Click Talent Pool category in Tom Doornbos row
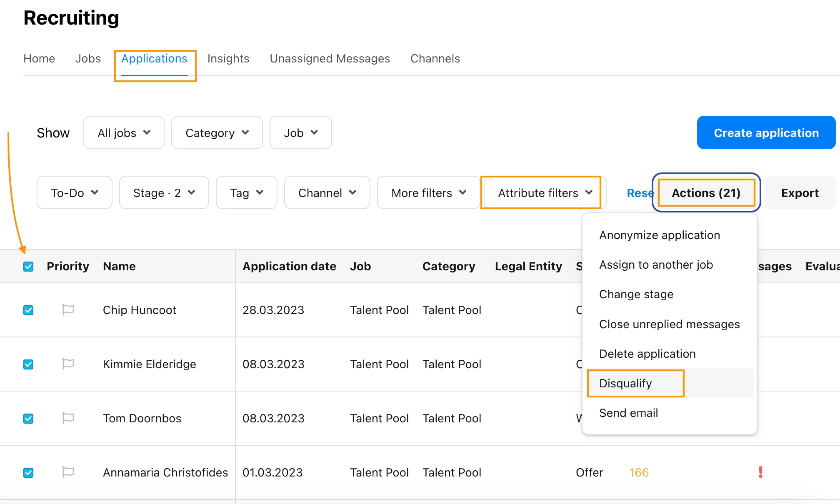840x504 pixels. click(452, 419)
